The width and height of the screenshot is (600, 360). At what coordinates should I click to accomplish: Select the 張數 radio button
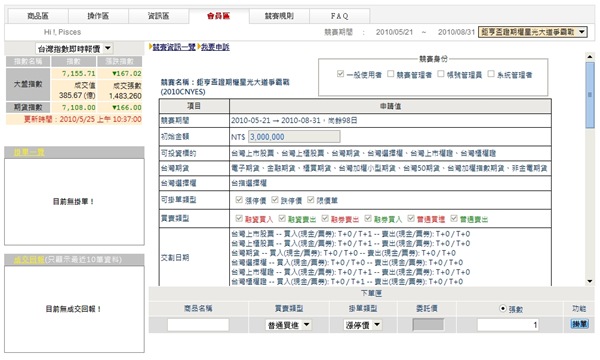pos(503,308)
